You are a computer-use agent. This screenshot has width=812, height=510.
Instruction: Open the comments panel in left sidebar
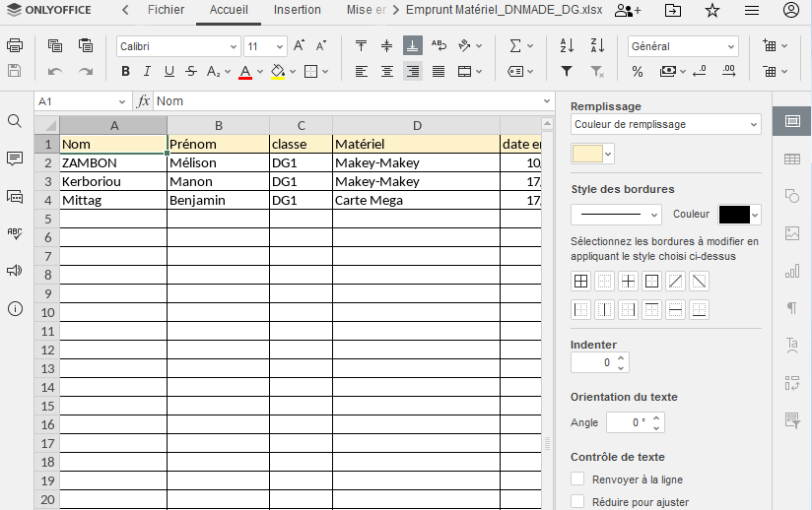tap(15, 159)
